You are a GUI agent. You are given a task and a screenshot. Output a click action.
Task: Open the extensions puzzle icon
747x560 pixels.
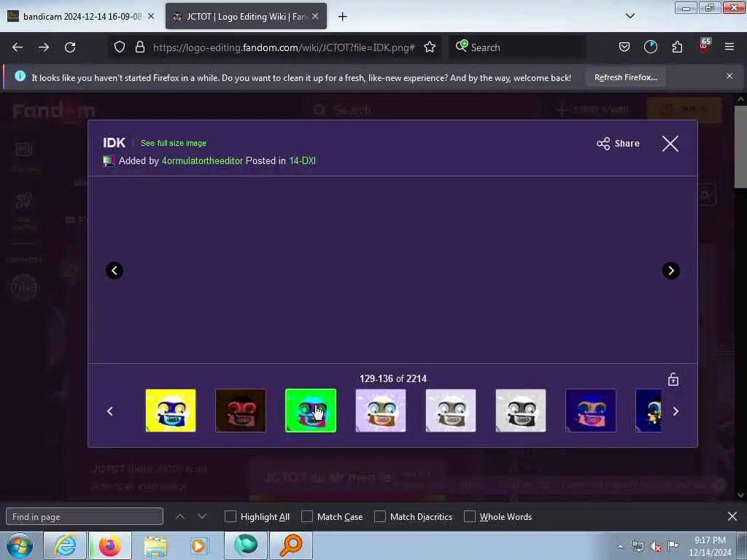(677, 47)
